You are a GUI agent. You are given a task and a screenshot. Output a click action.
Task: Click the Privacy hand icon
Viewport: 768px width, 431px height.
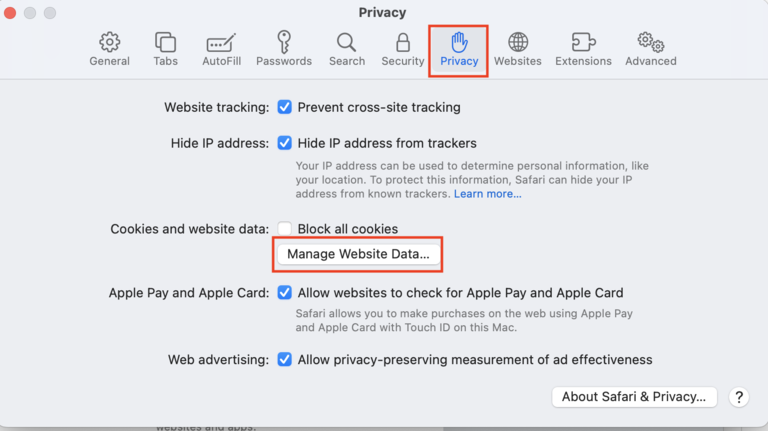pyautogui.click(x=459, y=43)
